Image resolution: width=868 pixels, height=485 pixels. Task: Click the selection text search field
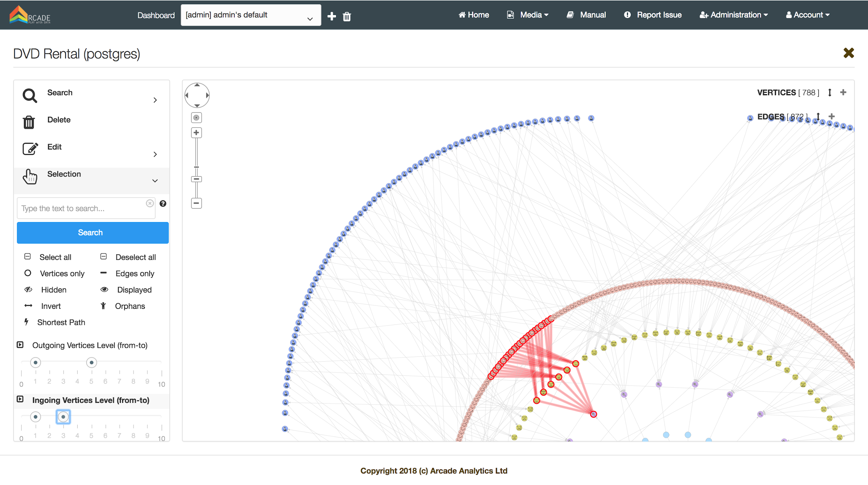tap(82, 208)
